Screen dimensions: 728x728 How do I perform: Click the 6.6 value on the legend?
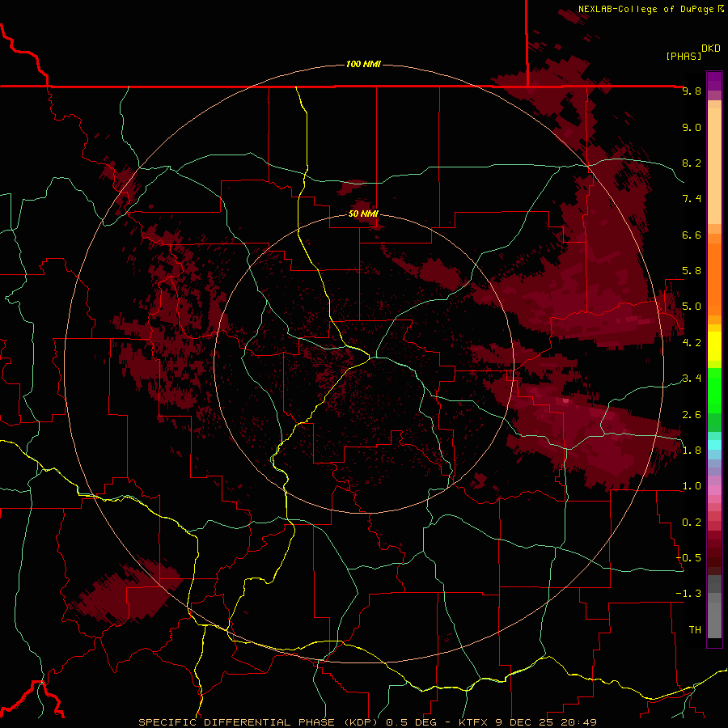click(692, 235)
